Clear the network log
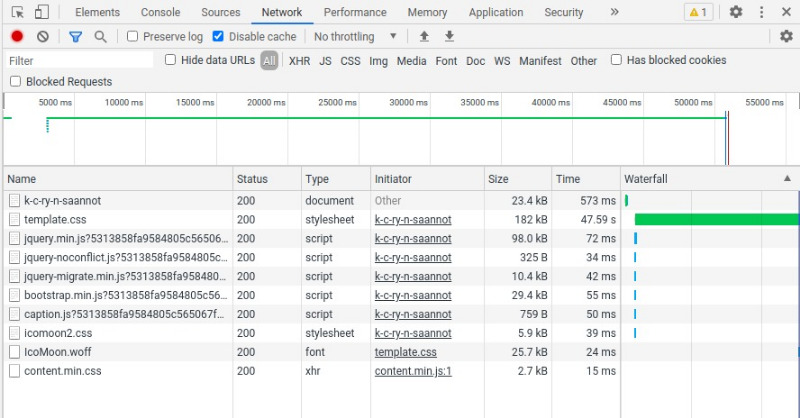The image size is (800, 418). [x=43, y=36]
